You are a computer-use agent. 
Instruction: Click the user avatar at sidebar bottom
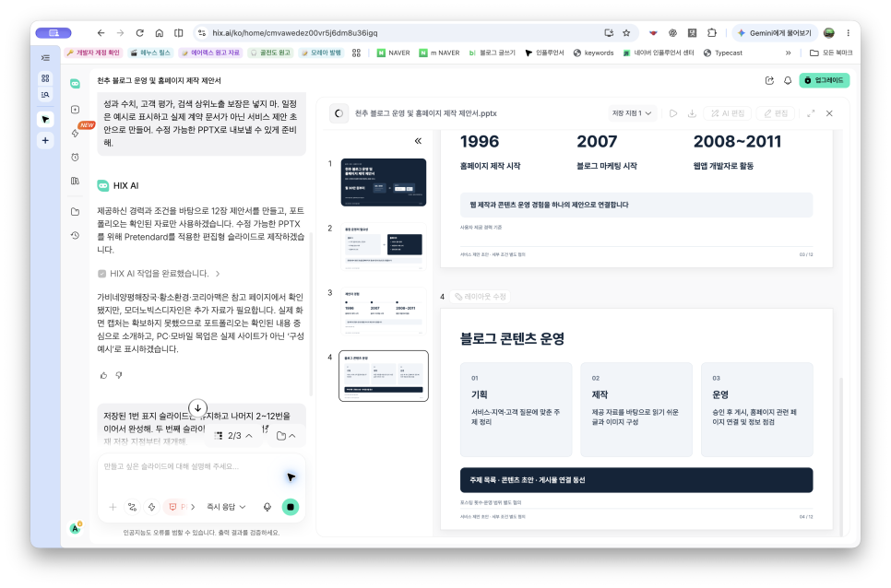coord(75,528)
